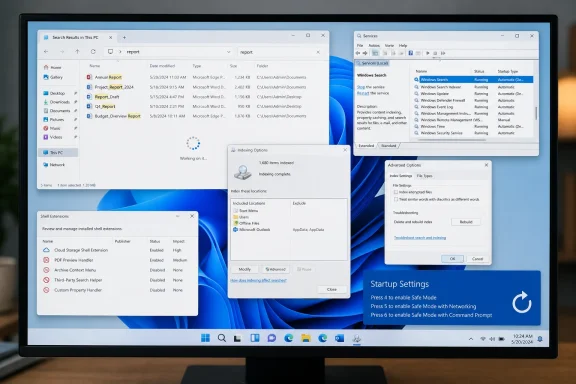Image resolution: width=576 pixels, height=384 pixels.
Task: Select 'PDF Preview Handler' in Shell Extensions
Action: [x=116, y=260]
